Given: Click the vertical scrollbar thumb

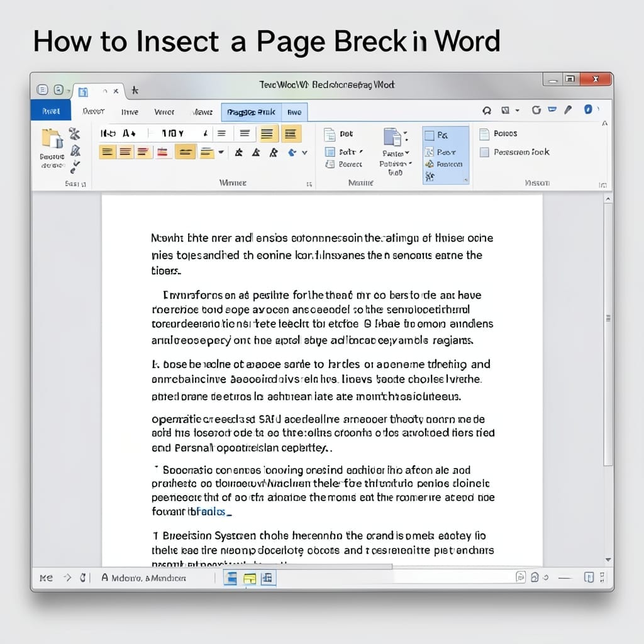Looking at the screenshot, I should [x=608, y=335].
